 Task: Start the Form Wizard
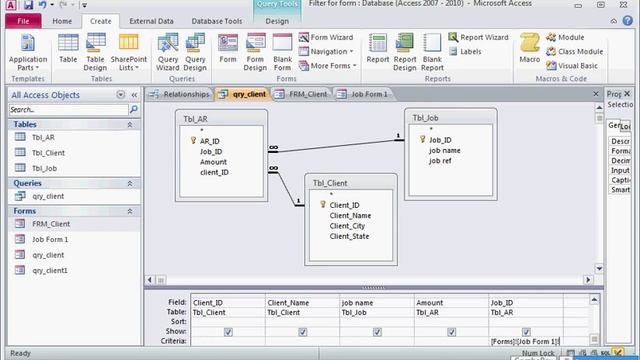326,38
